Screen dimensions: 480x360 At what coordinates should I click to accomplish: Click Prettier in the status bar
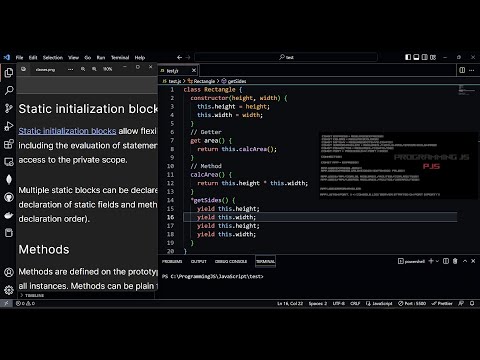[x=442, y=303]
